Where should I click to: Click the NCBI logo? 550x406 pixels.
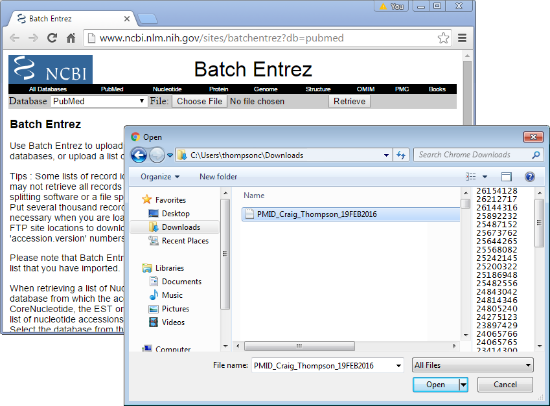51,69
